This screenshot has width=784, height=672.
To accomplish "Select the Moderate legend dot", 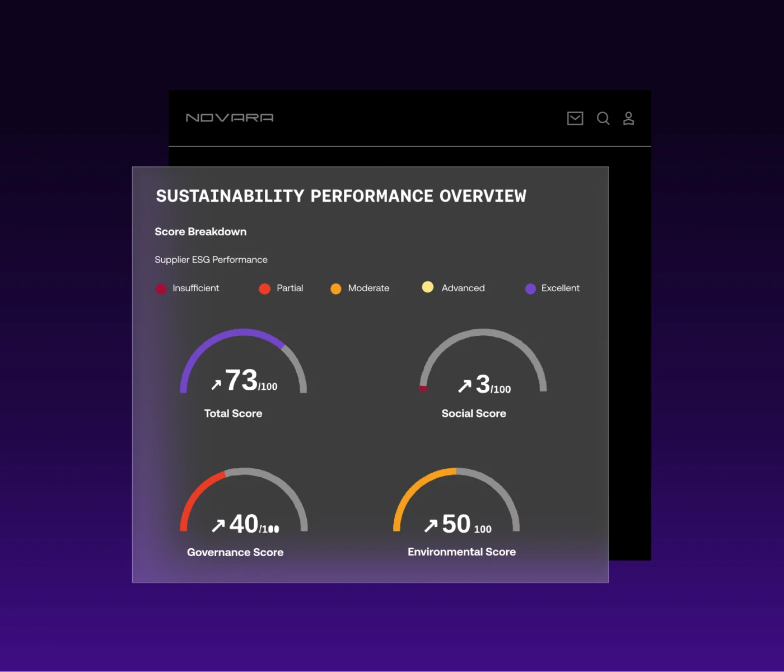I will coord(336,288).
